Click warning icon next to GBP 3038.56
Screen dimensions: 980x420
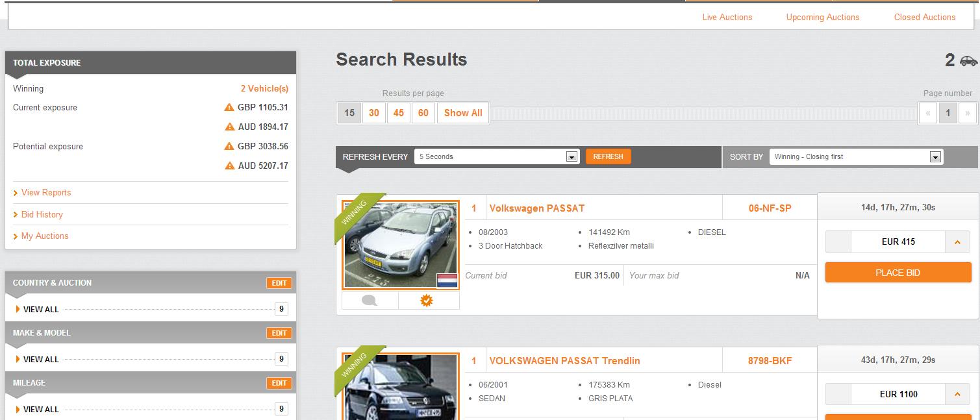pyautogui.click(x=229, y=147)
